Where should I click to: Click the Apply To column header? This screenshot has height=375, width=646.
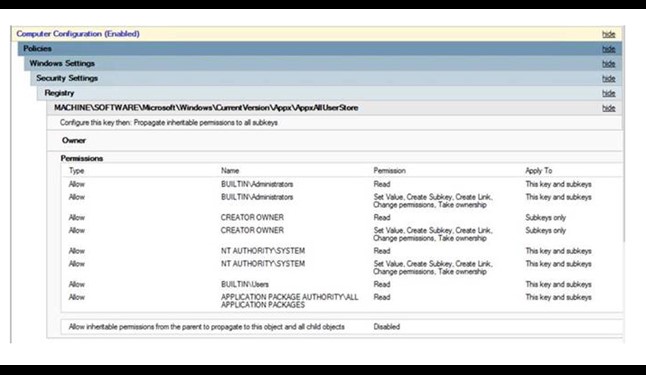(x=538, y=171)
